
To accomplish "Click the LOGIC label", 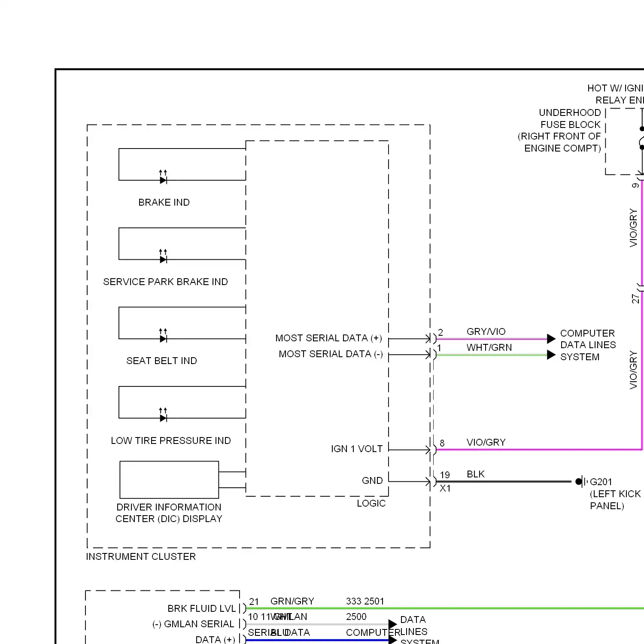I will [371, 503].
